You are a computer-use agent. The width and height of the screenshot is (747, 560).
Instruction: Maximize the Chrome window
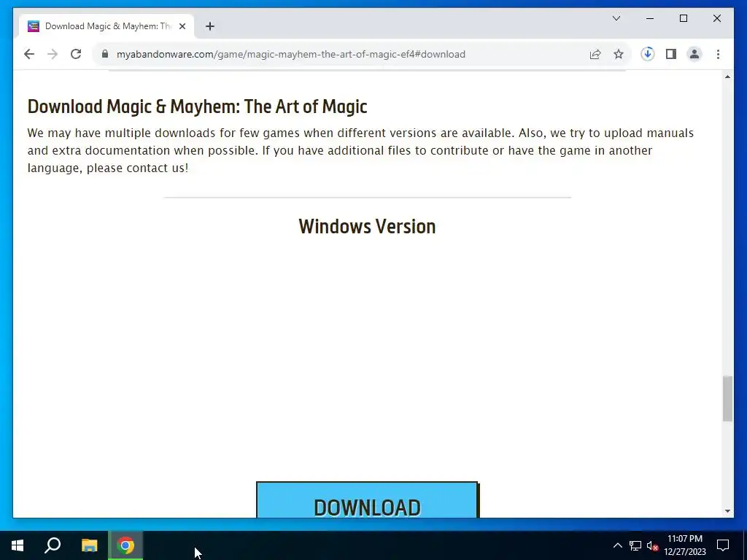tap(683, 18)
